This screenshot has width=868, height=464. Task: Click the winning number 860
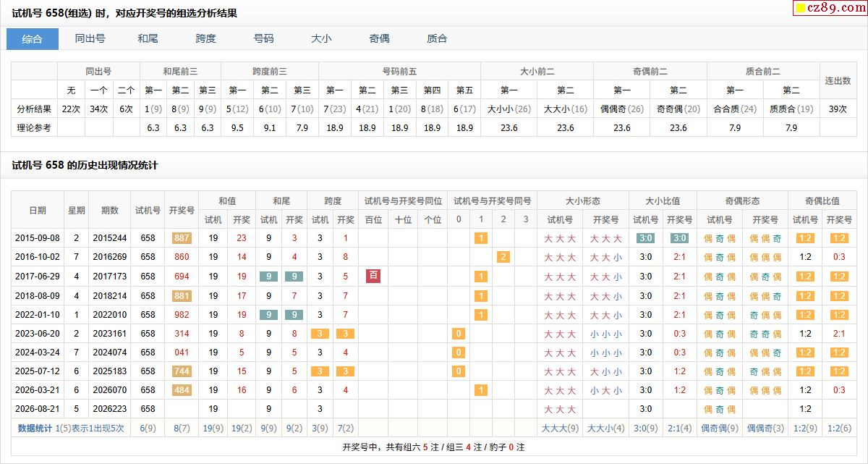pos(182,257)
